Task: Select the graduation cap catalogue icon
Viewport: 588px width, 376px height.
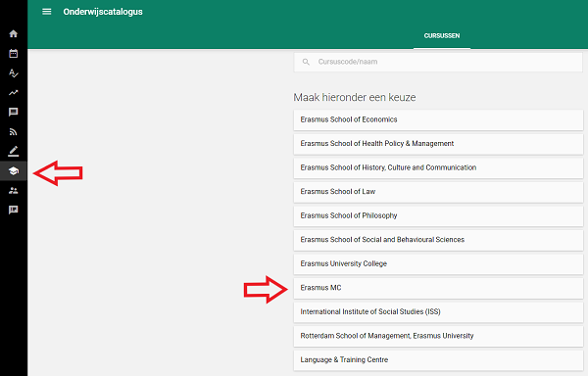Action: pos(14,171)
